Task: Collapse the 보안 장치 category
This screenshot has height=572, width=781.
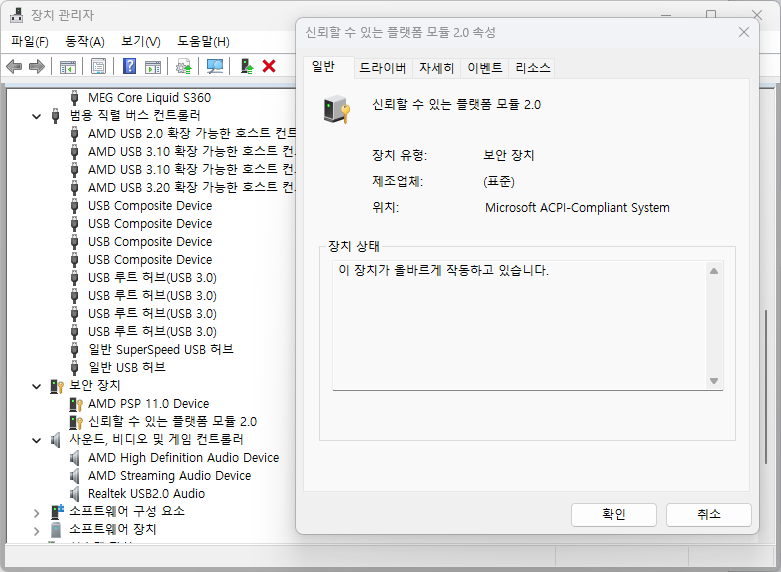Action: tap(36, 386)
